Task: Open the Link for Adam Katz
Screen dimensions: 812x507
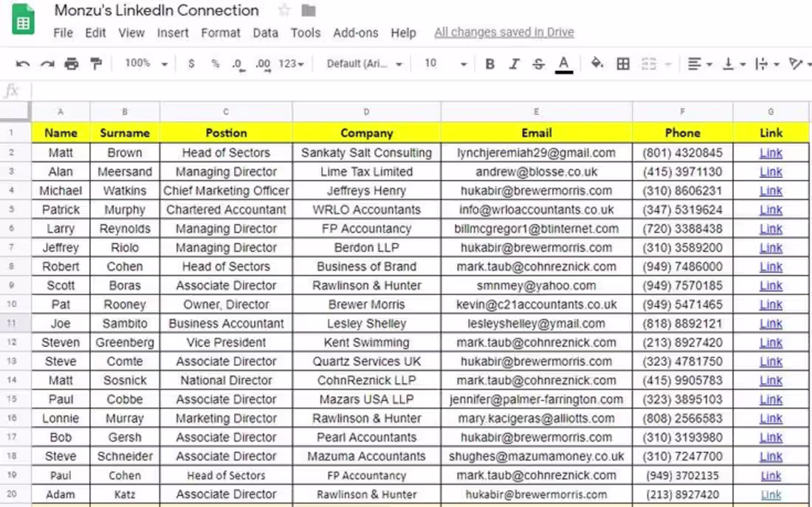Action: (771, 494)
